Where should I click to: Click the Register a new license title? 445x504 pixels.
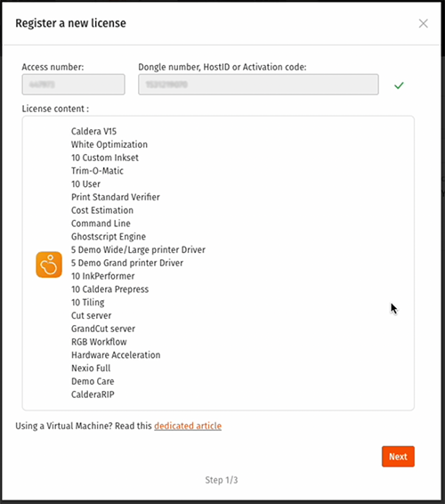pyautogui.click(x=70, y=23)
